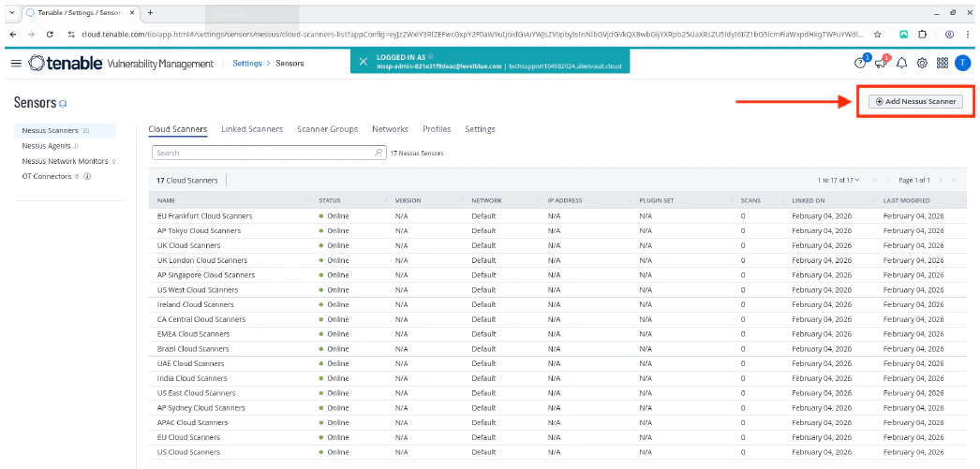The image size is (980, 469).
Task: Open the Chrome three-dot menu
Action: click(x=967, y=35)
